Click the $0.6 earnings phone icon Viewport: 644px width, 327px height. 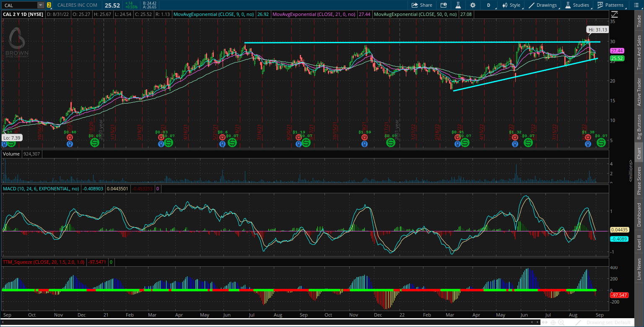[x=222, y=137]
